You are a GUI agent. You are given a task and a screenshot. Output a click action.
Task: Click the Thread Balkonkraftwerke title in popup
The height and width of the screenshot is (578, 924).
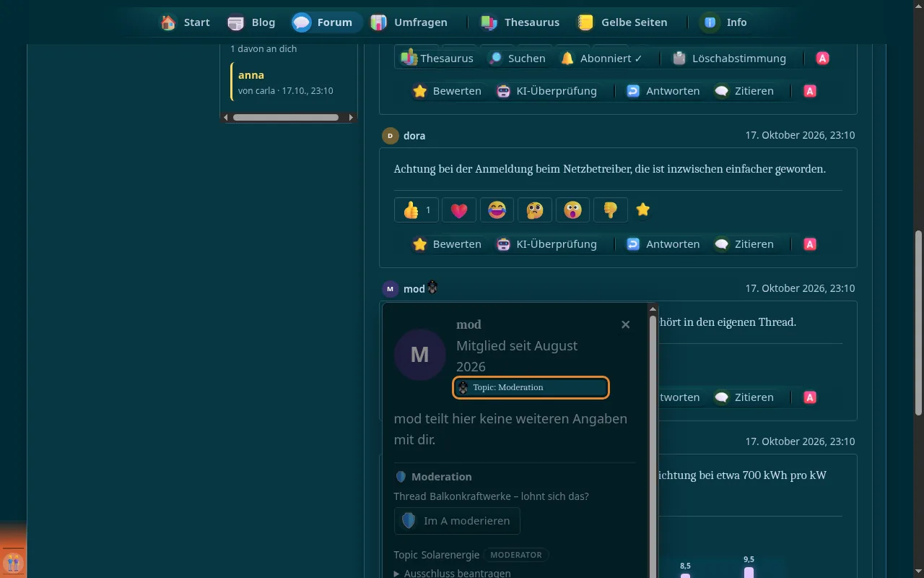(491, 496)
